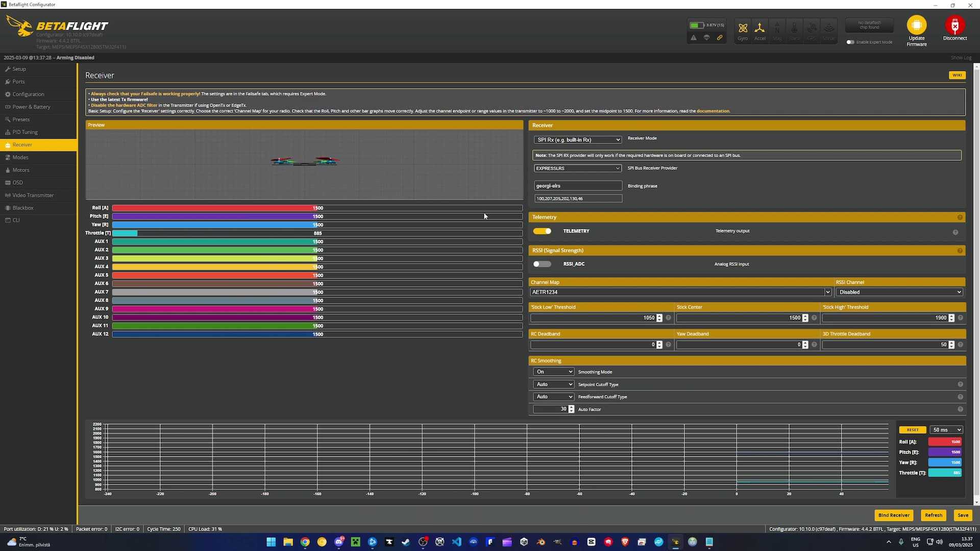Click Show Log link
Screen dimensions: 980x551
click(961, 58)
